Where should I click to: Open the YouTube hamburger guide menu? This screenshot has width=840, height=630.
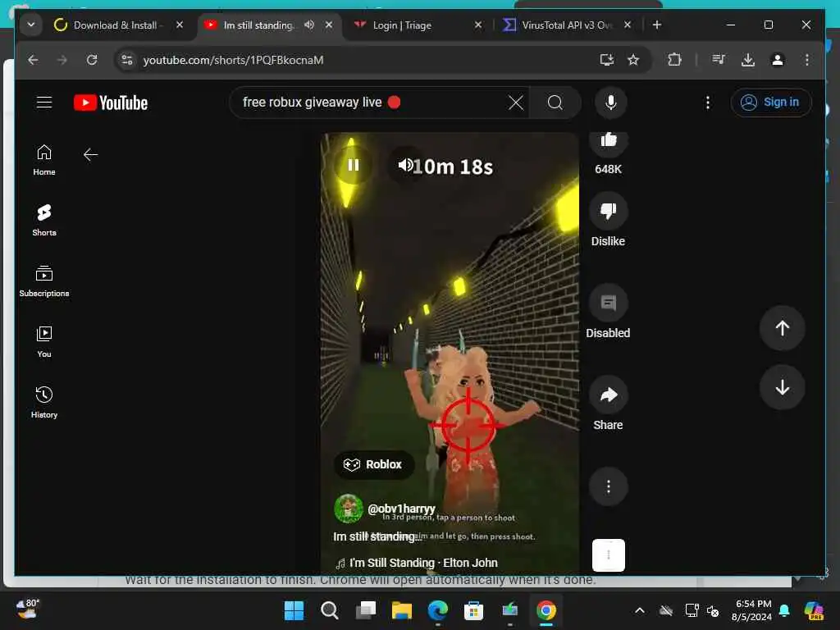44,102
